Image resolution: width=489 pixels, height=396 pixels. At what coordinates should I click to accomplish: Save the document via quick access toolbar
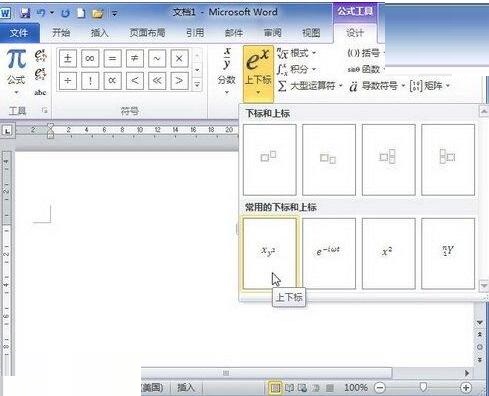pyautogui.click(x=25, y=13)
